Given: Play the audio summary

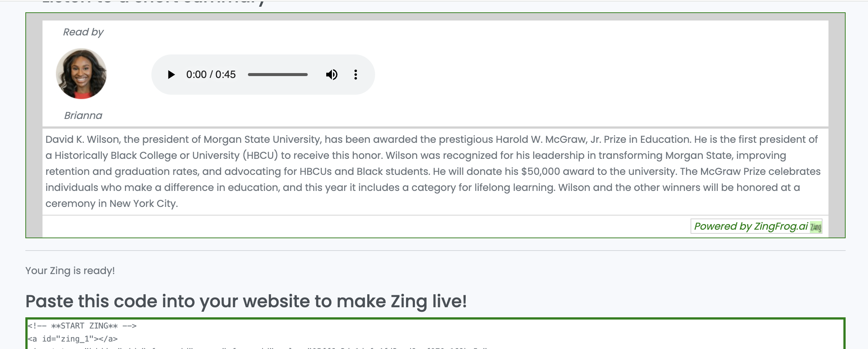Looking at the screenshot, I should (x=171, y=75).
